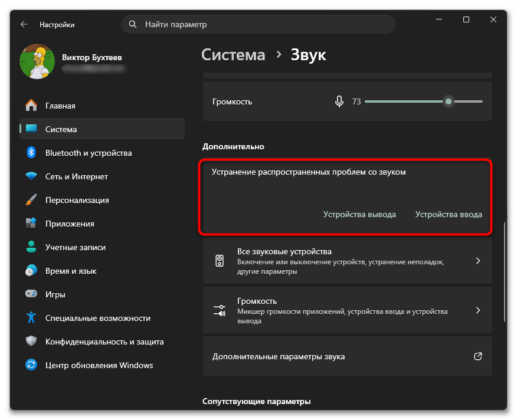Mute microphone via the microphone icon

(339, 101)
